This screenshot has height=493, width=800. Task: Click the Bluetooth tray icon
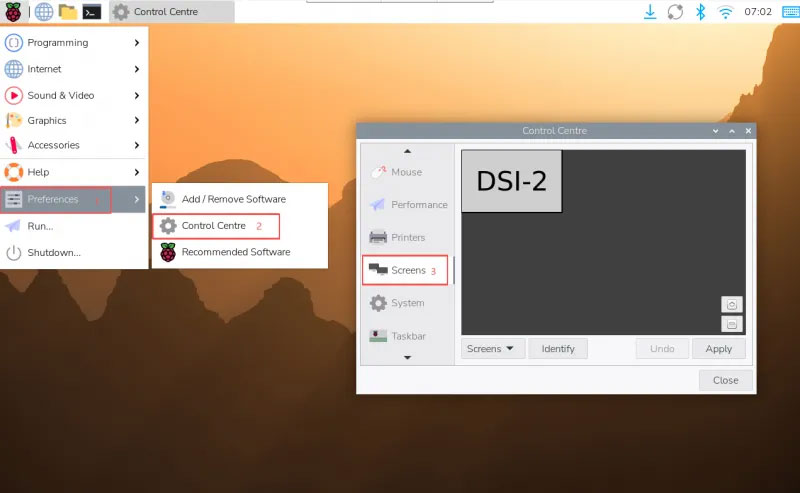point(701,12)
